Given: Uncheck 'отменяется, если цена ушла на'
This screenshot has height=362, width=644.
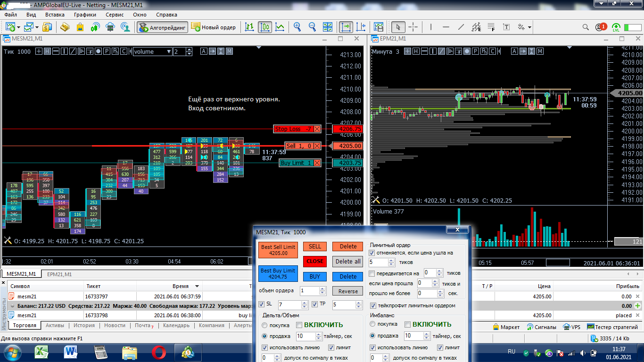Looking at the screenshot, I should click(x=372, y=253).
